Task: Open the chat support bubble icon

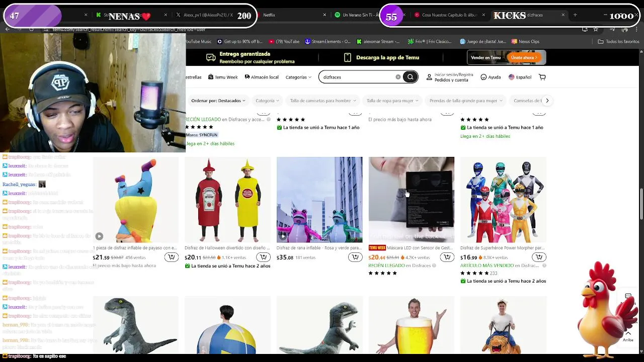Action: (628, 296)
